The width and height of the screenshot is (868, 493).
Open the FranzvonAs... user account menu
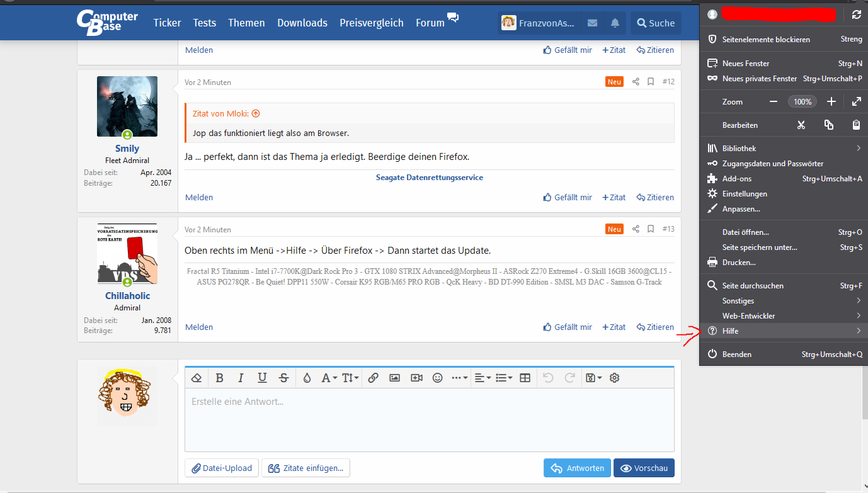coord(538,23)
